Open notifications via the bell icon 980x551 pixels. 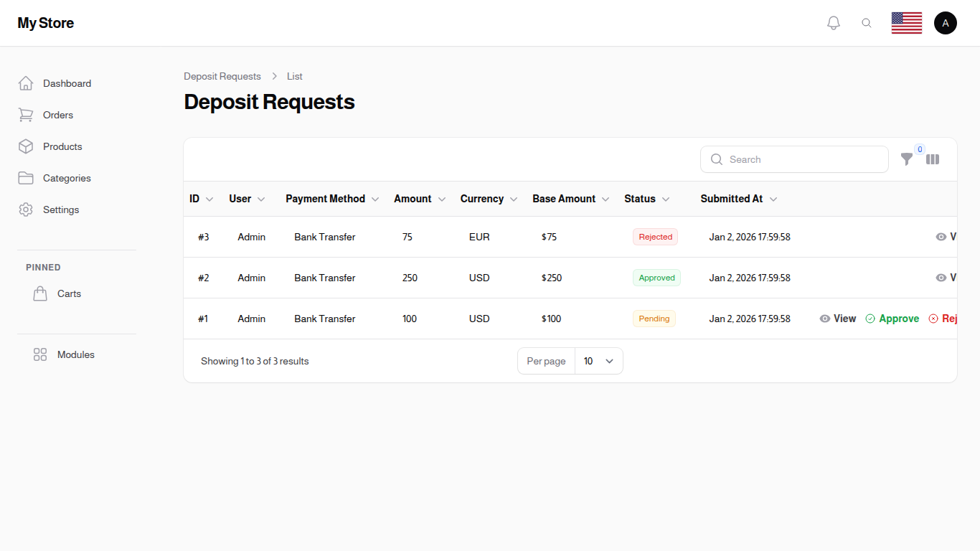(x=833, y=22)
